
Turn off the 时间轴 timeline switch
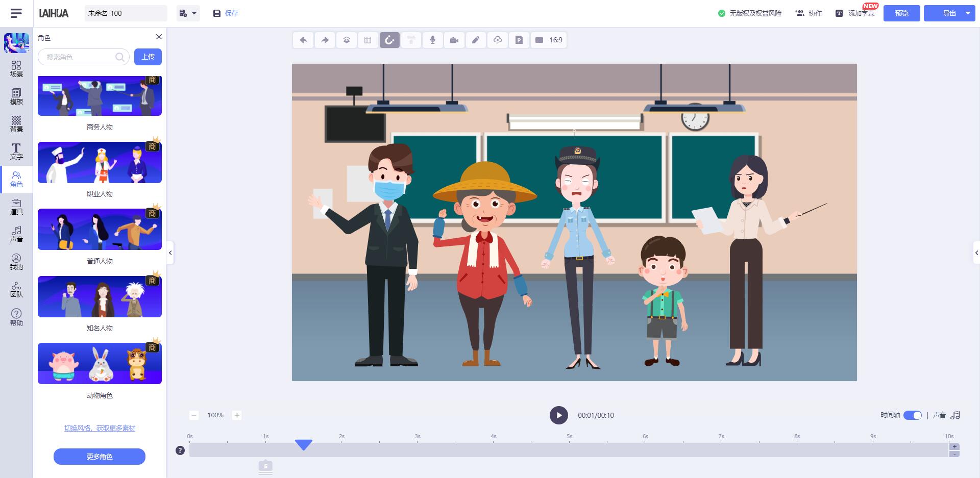(x=912, y=415)
